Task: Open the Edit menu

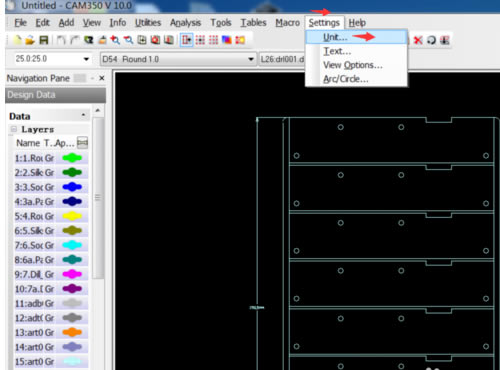Action: tap(43, 23)
